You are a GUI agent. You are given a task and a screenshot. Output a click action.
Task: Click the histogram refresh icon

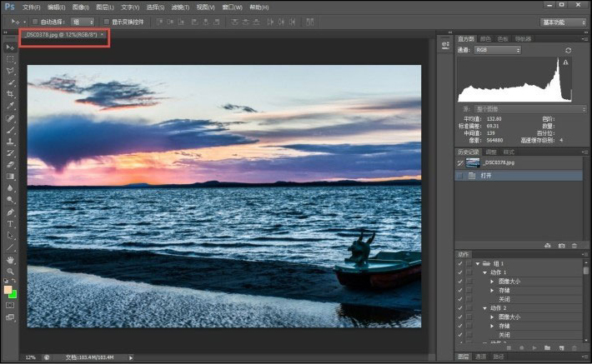pos(568,51)
